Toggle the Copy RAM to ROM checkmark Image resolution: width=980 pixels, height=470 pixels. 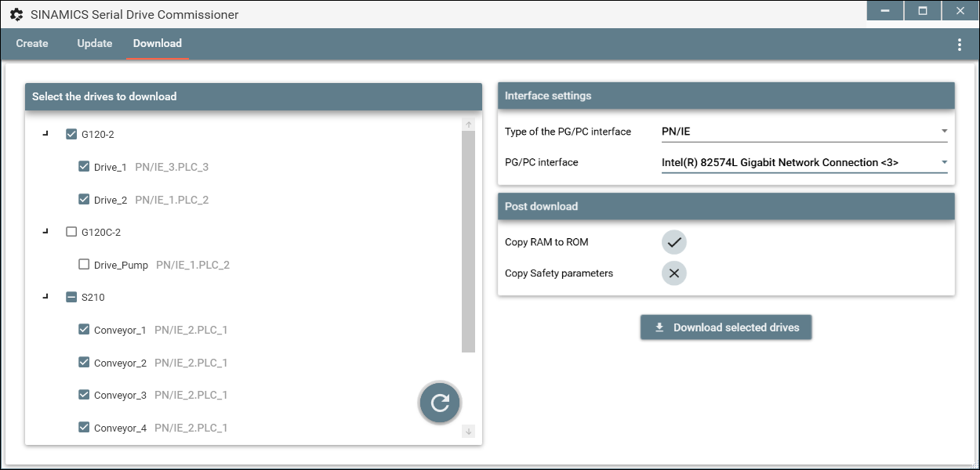click(x=673, y=242)
